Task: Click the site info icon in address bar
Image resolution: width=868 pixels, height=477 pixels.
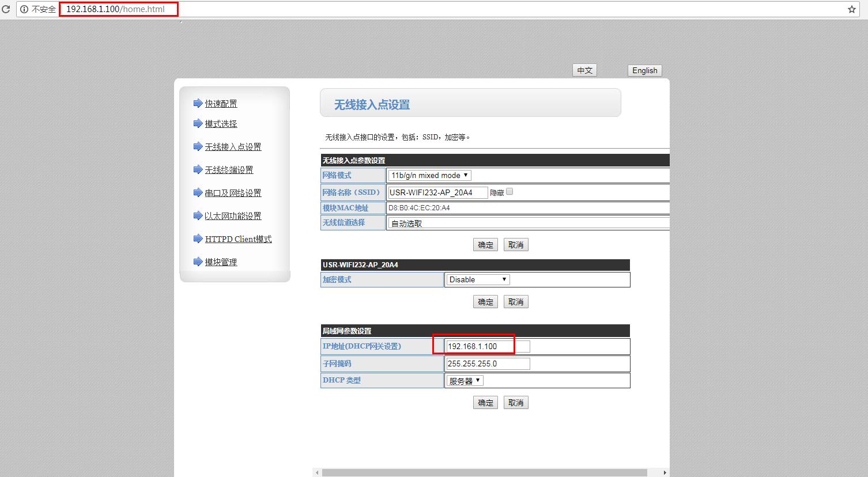Action: point(24,9)
